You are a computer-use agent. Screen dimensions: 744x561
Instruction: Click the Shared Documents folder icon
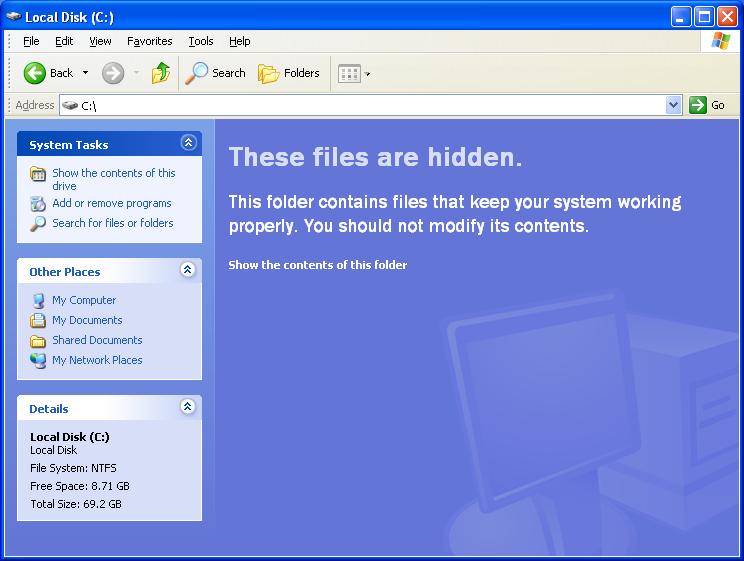[x=38, y=341]
